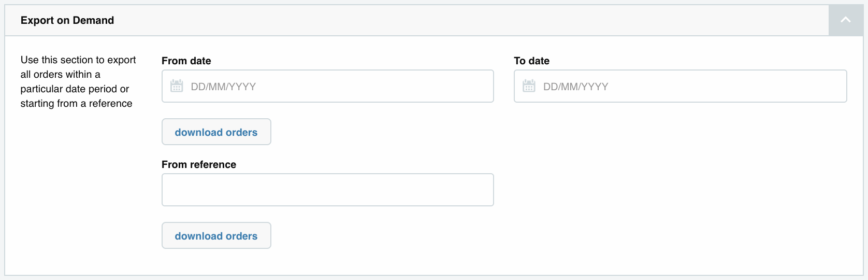868x280 pixels.
Task: Click into the From reference text box
Action: click(327, 190)
